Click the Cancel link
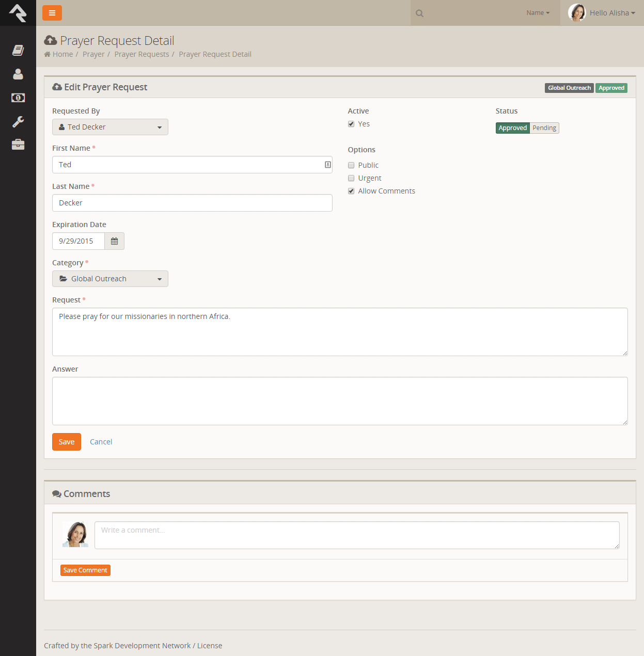The width and height of the screenshot is (644, 656). pos(101,442)
